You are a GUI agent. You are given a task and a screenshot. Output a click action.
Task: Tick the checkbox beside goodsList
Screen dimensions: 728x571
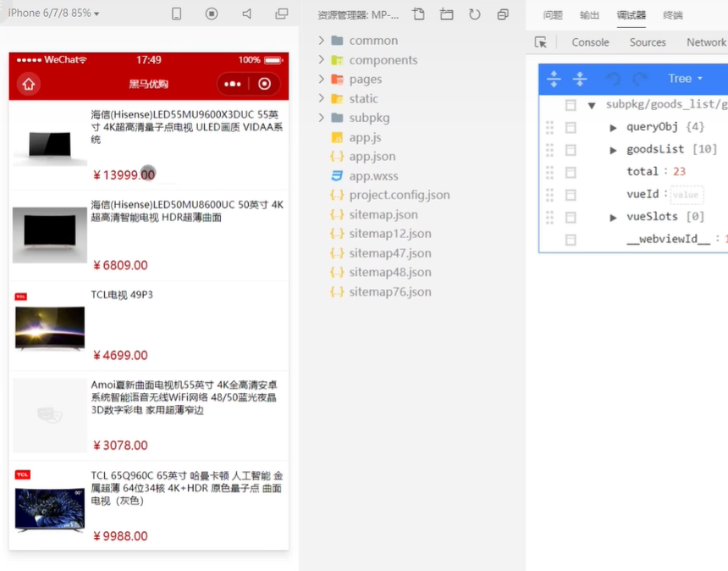571,150
